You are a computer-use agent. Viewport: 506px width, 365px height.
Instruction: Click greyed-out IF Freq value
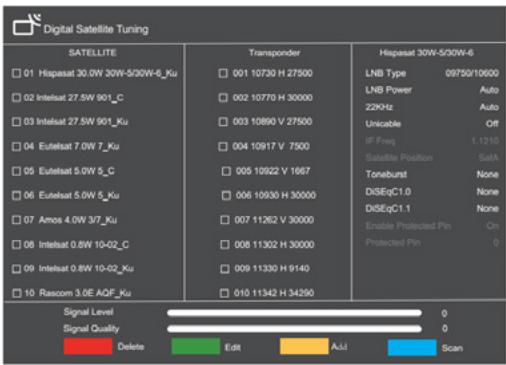[x=485, y=141]
